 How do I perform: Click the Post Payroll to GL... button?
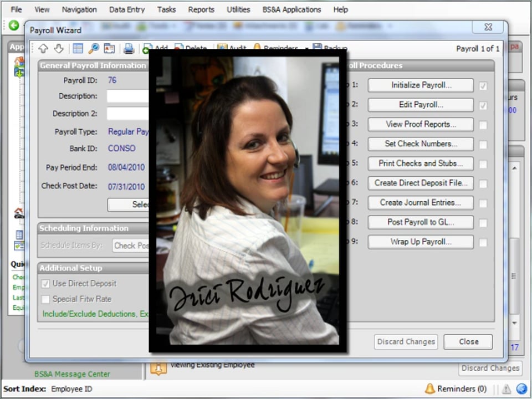click(x=421, y=222)
